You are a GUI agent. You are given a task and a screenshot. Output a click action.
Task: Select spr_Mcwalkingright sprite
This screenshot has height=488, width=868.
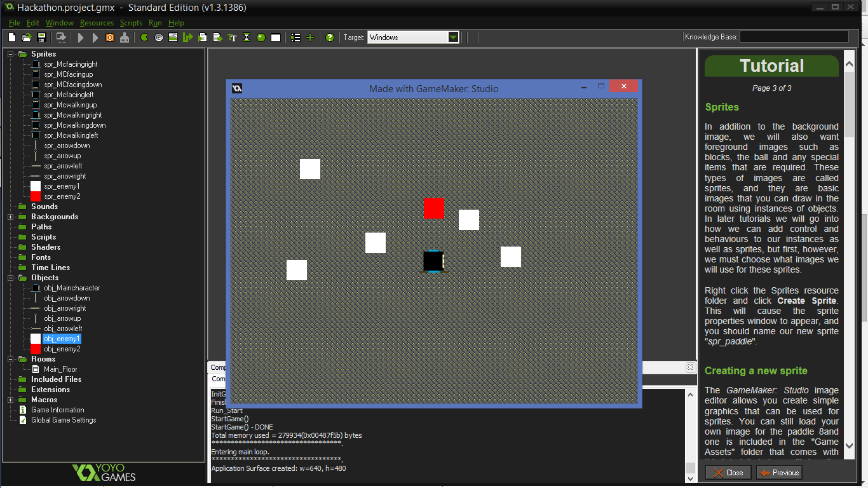coord(72,115)
